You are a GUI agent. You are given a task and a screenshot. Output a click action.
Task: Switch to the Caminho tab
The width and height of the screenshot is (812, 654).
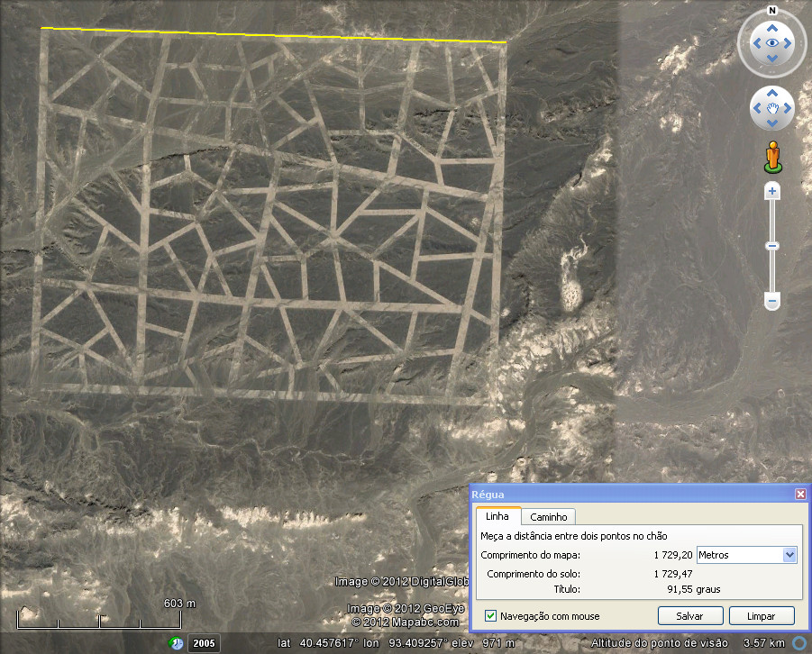(x=548, y=517)
